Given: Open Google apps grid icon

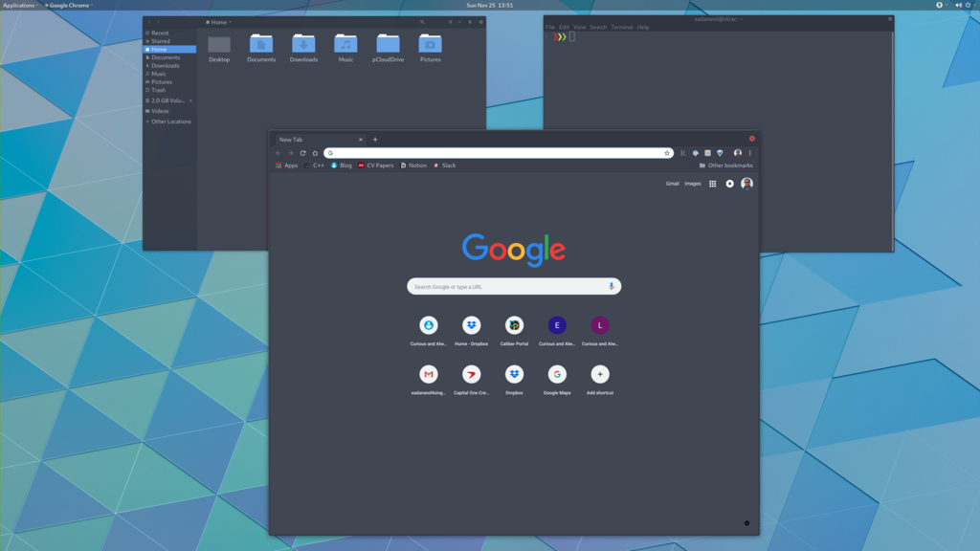Looking at the screenshot, I should point(712,184).
